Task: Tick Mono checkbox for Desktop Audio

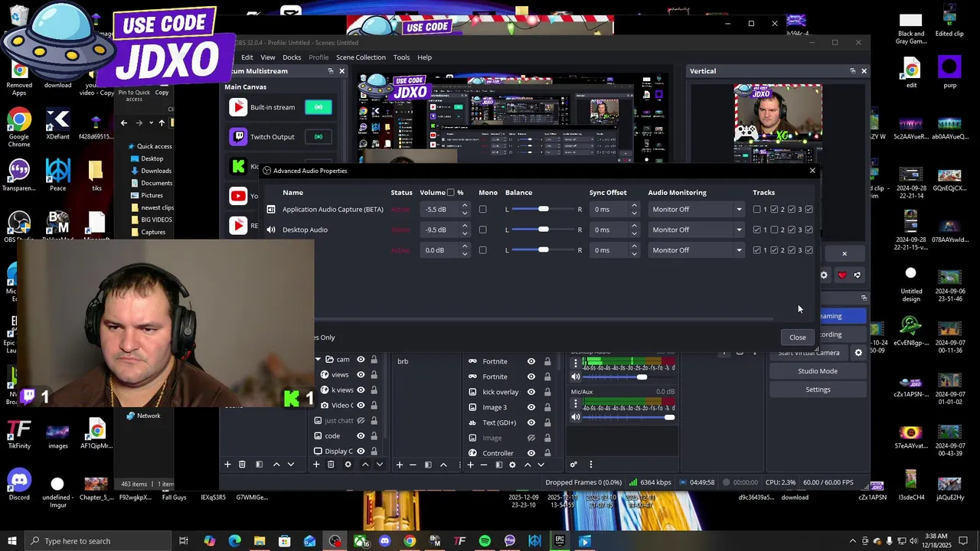Action: (482, 230)
